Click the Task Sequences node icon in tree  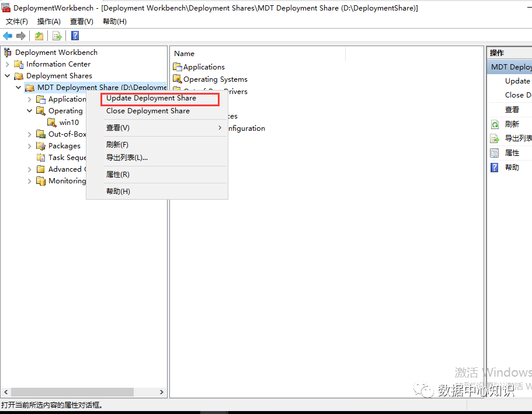pos(41,158)
